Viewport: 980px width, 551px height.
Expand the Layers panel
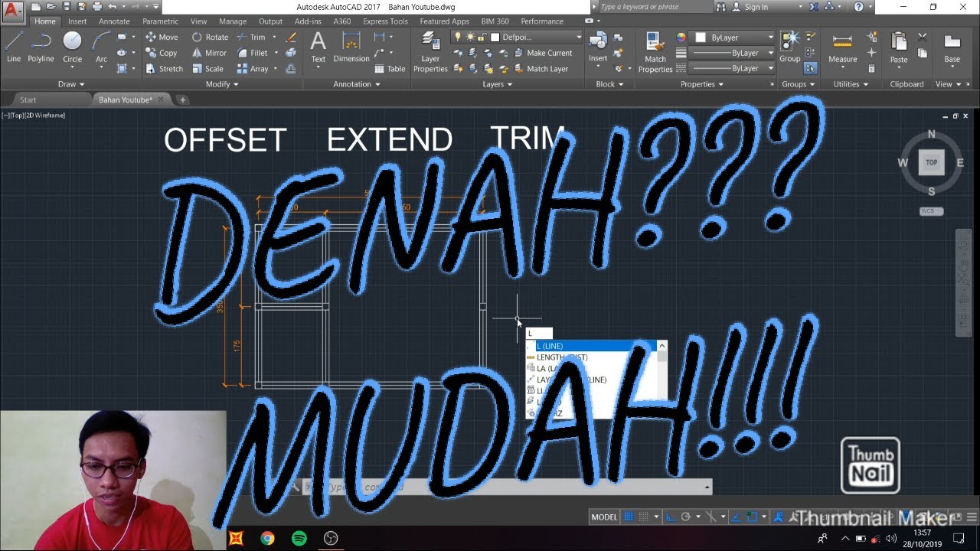point(498,84)
